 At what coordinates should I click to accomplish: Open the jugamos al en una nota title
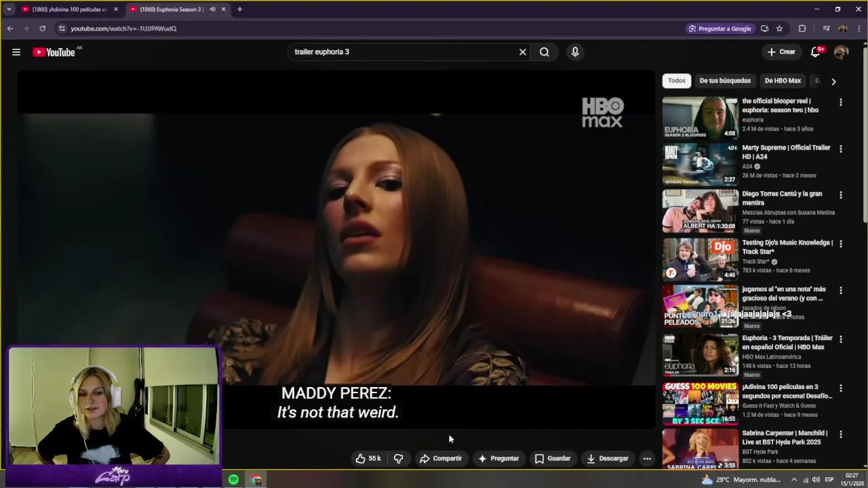[784, 293]
